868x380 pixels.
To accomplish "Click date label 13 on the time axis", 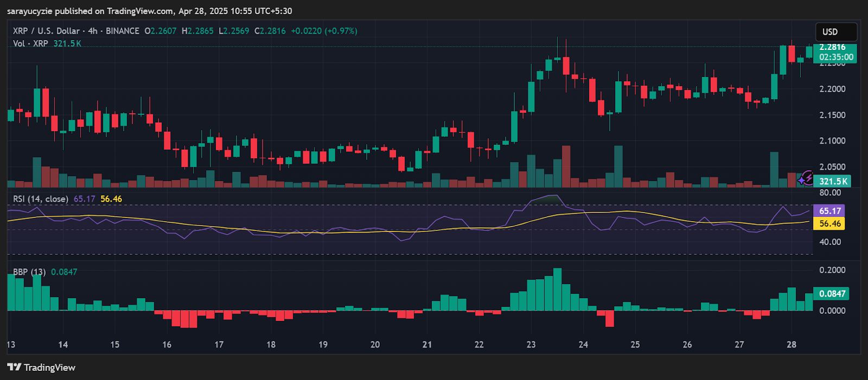I will 11,344.
